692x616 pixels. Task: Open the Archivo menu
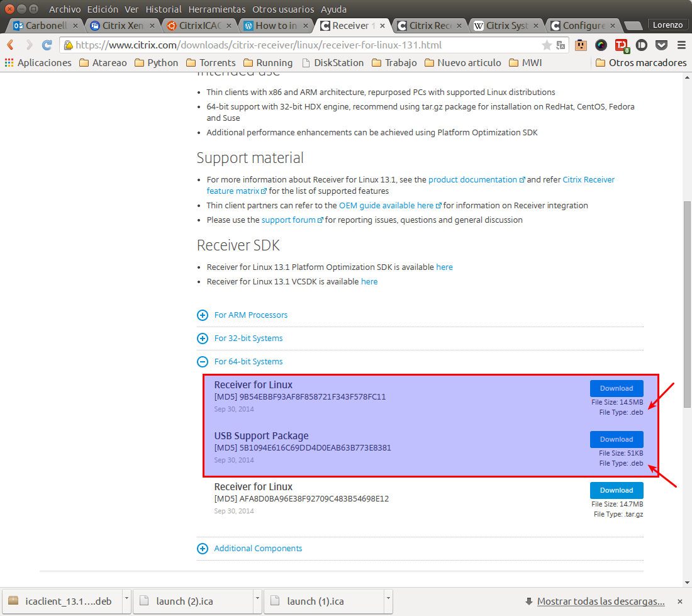pos(65,9)
